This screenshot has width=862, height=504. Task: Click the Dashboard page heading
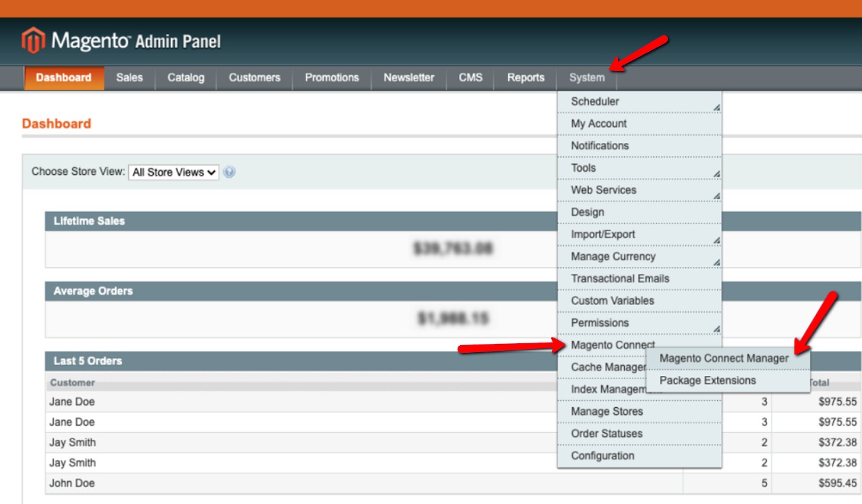(x=56, y=124)
